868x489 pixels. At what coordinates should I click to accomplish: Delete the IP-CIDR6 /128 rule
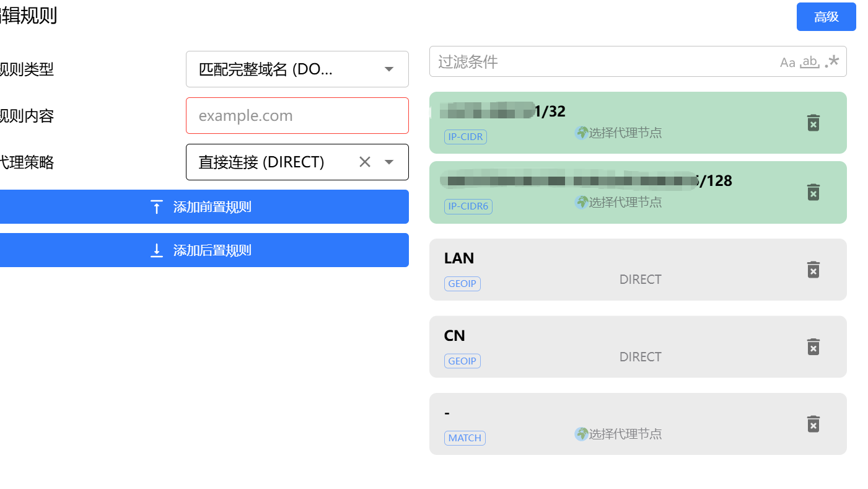[813, 192]
